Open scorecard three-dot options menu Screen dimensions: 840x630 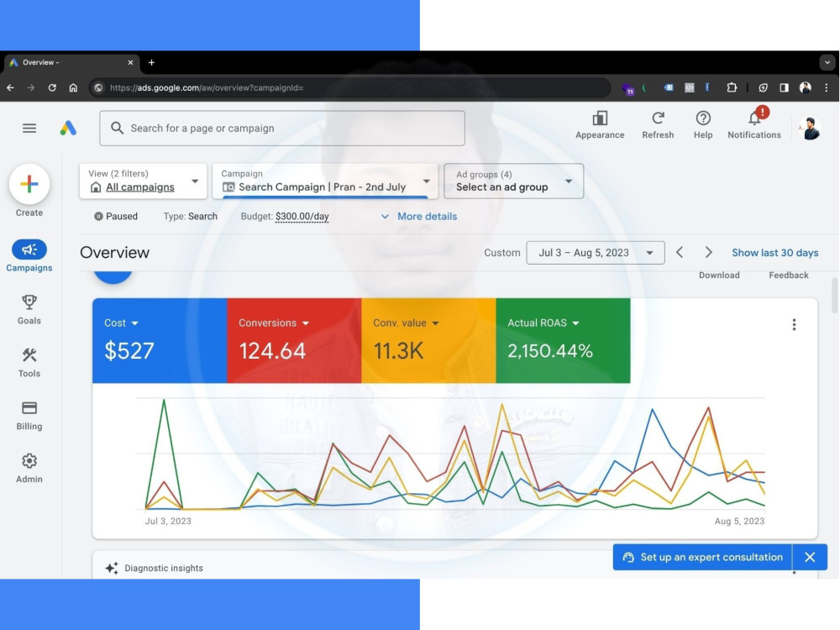(794, 324)
